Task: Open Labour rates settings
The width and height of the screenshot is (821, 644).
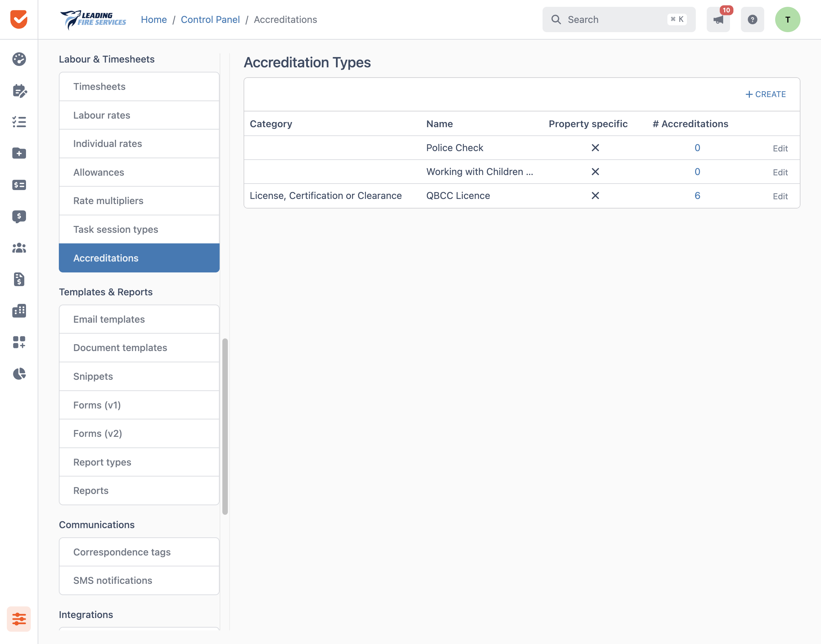Action: [139, 115]
